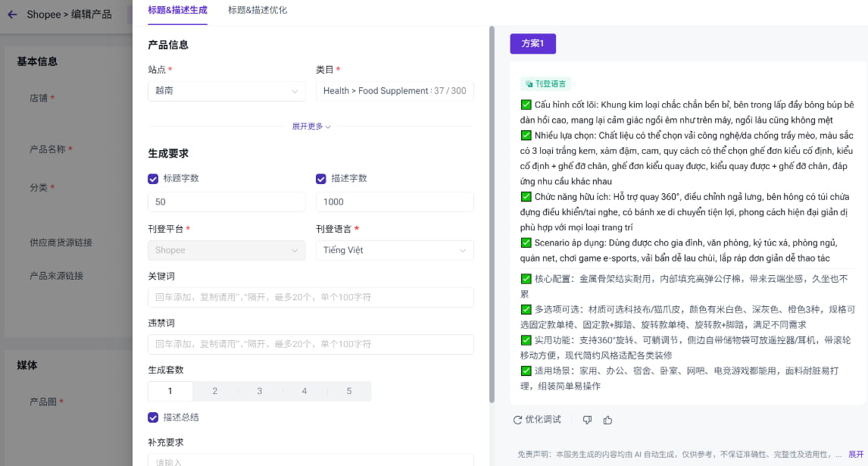Click the 供应商货源链接 label
This screenshot has width=868, height=466.
click(61, 242)
